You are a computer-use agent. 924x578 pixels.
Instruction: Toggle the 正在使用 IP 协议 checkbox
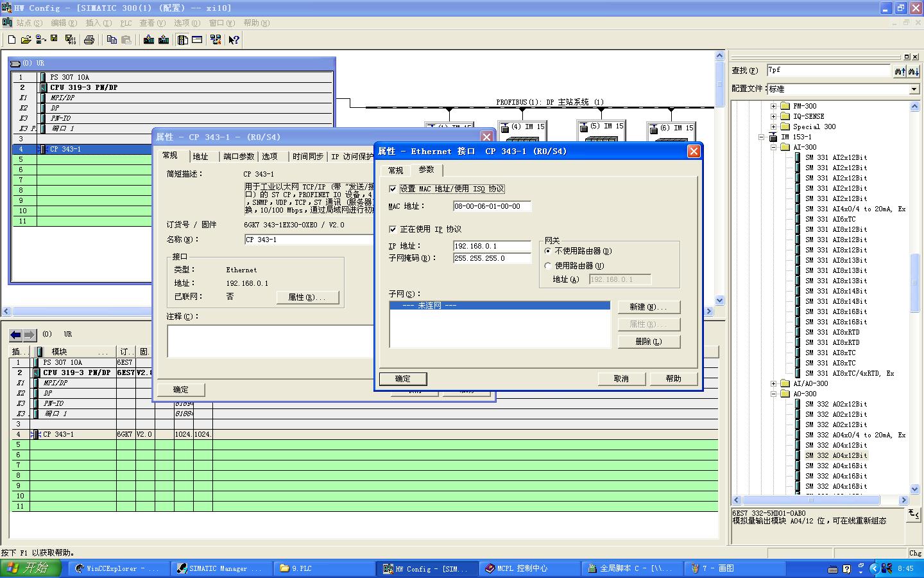point(393,229)
